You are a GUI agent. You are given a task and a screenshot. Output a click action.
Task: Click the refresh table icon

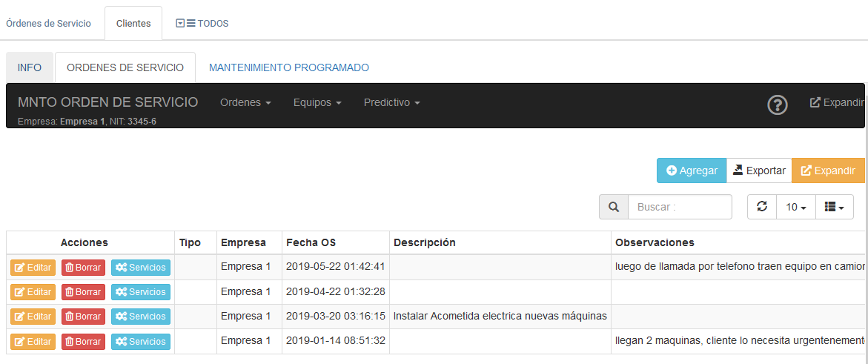762,207
